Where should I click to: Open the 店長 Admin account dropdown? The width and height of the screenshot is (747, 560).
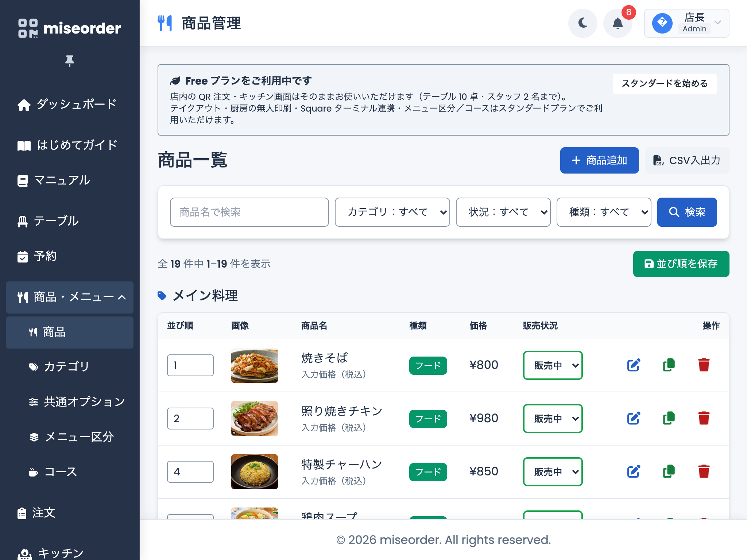686,23
